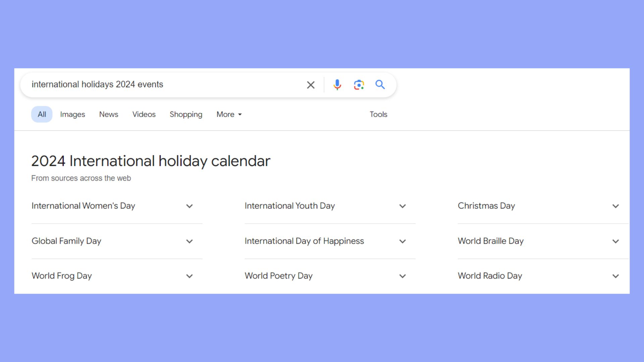Expand the International Day of Happiness entry

click(402, 241)
